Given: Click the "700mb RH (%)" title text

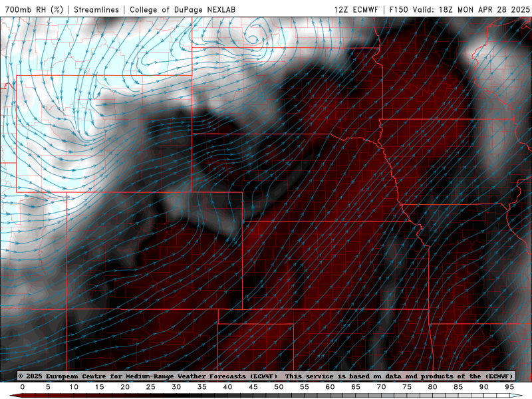Looking at the screenshot, I should [x=34, y=10].
